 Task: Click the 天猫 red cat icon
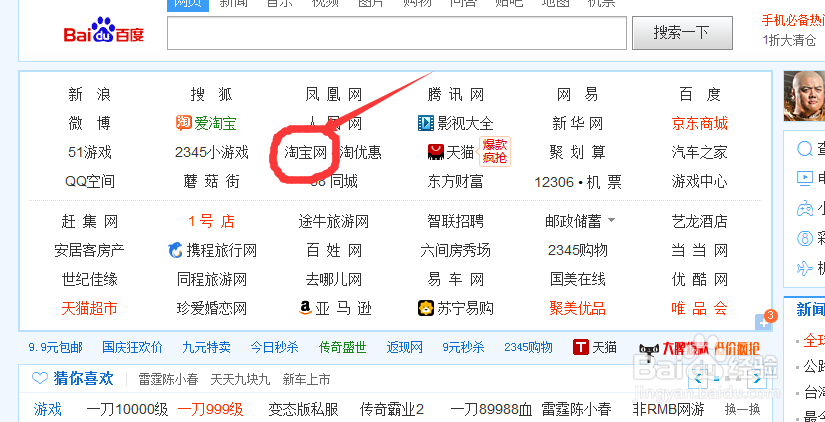(x=436, y=153)
